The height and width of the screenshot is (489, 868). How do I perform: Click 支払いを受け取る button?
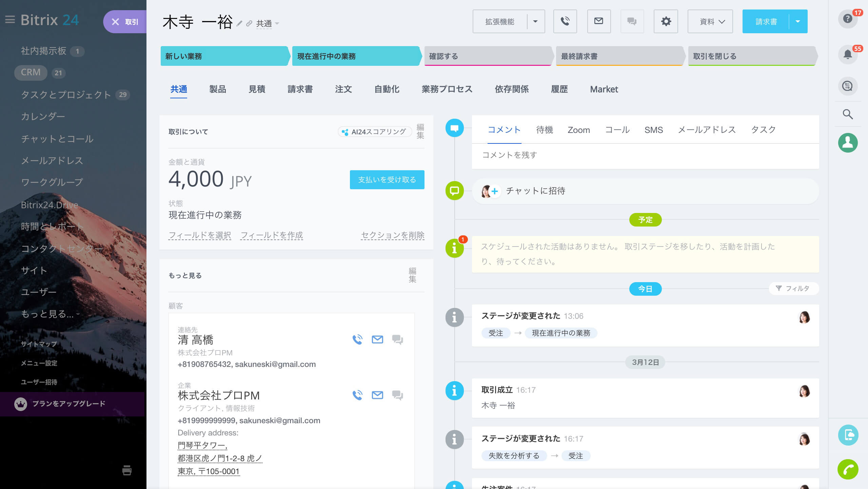click(x=387, y=180)
